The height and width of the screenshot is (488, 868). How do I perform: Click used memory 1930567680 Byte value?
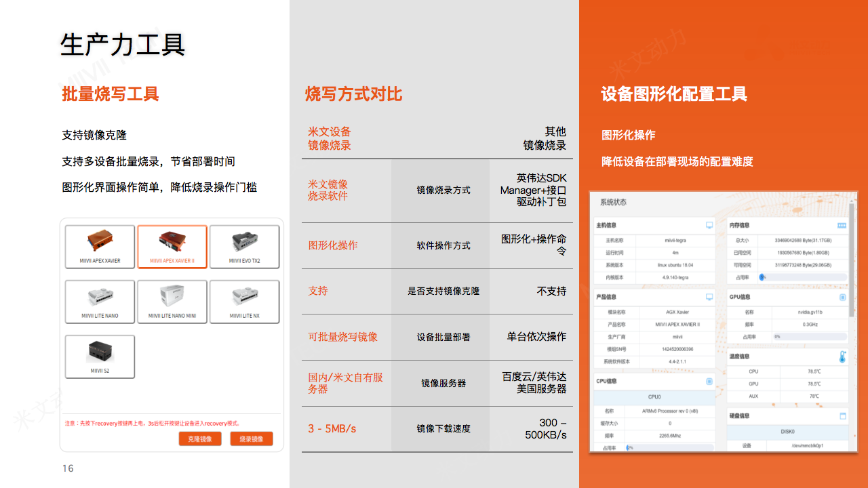coord(803,252)
